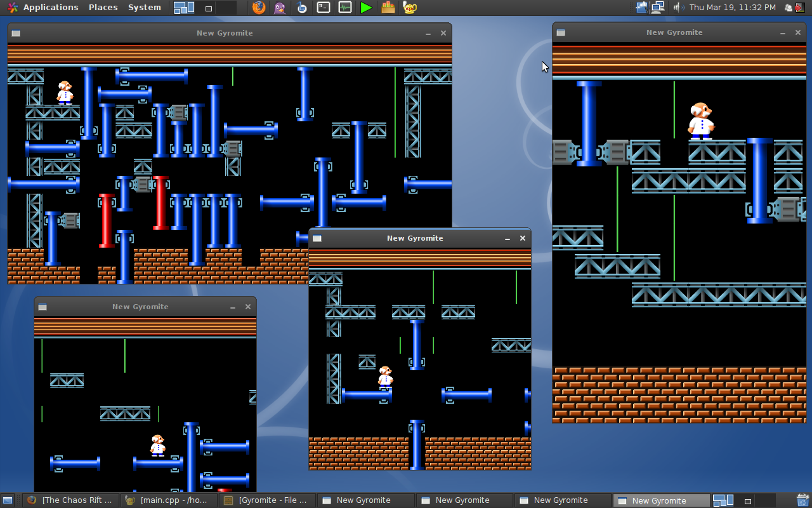Switch to the second workspace in the top panel switcher

(x=205, y=8)
